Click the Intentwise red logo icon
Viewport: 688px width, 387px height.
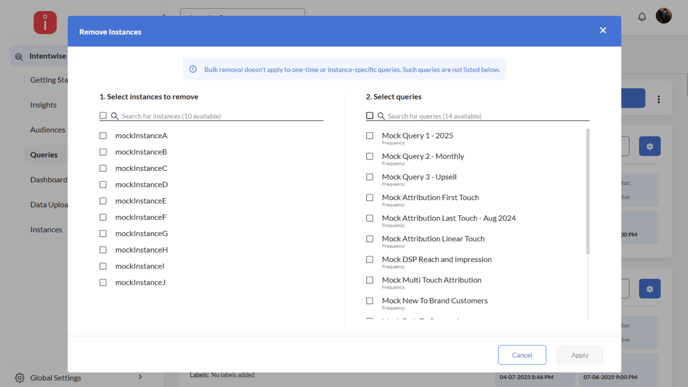click(45, 22)
